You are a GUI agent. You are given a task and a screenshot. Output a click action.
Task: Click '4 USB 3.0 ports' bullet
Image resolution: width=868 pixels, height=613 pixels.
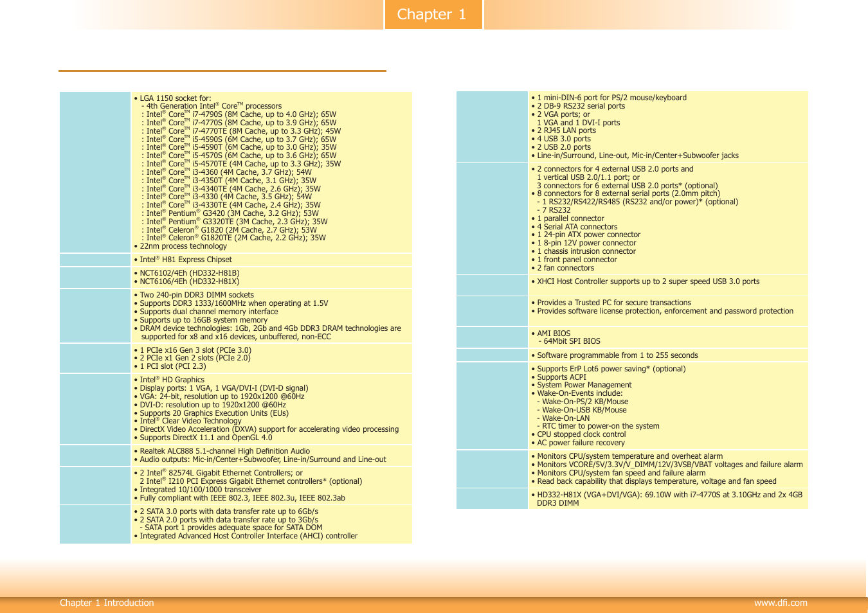[x=561, y=139]
